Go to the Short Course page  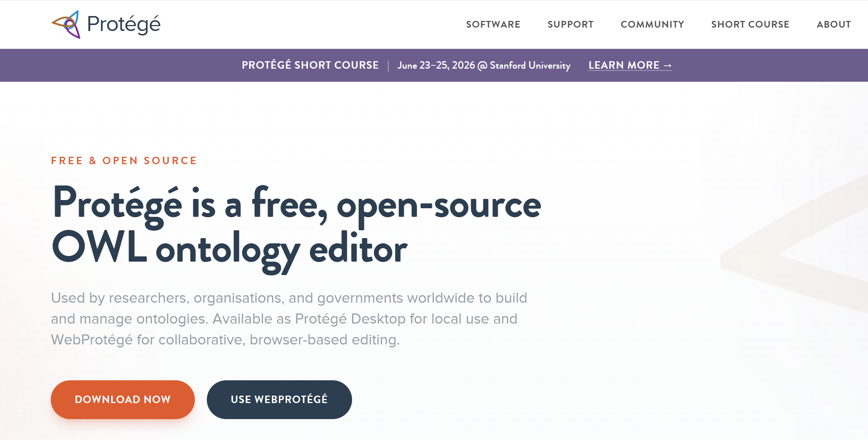[750, 24]
